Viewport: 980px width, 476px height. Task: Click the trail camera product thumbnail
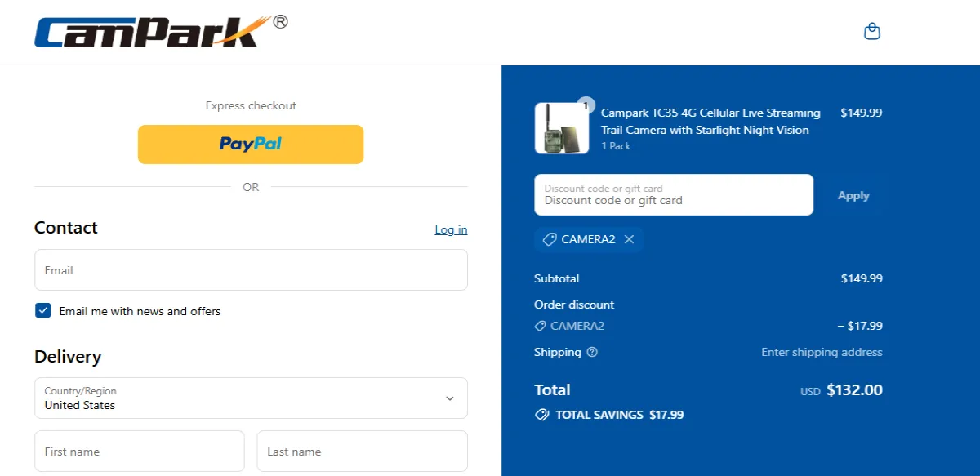[x=562, y=128]
